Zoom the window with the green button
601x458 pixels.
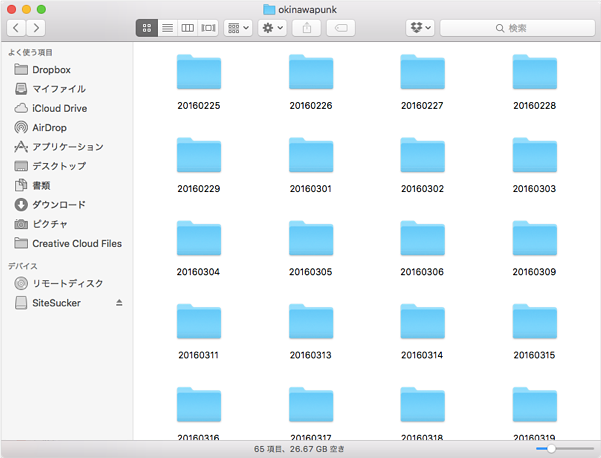point(41,10)
